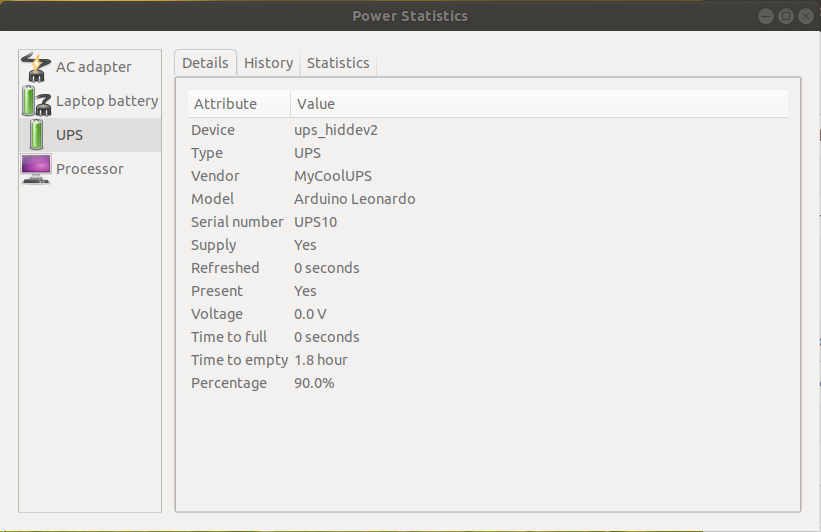Maximize the Power Statistics window

click(x=785, y=16)
